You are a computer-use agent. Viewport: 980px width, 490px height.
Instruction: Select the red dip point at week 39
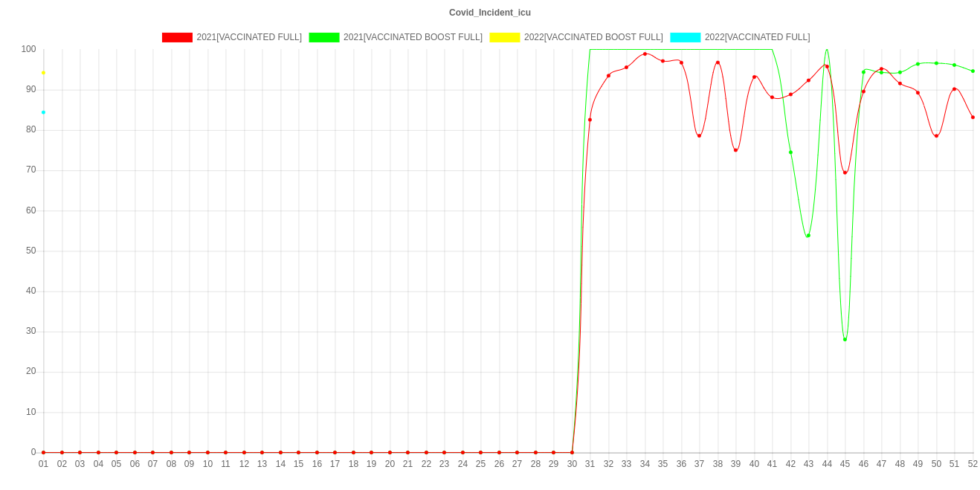click(735, 150)
